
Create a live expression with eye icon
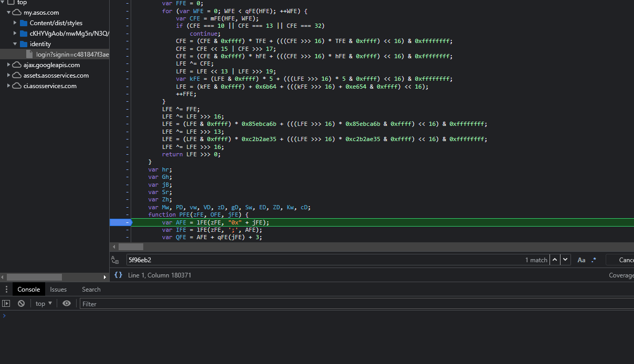[x=67, y=303]
